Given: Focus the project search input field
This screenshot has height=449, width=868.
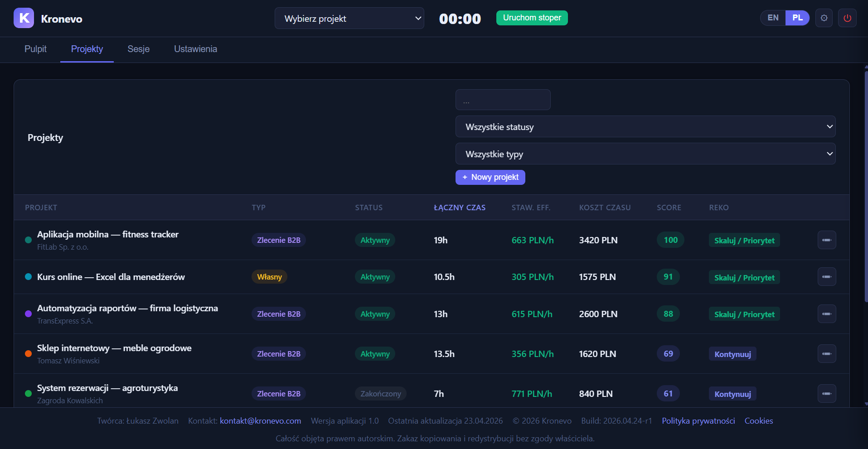Looking at the screenshot, I should [503, 100].
